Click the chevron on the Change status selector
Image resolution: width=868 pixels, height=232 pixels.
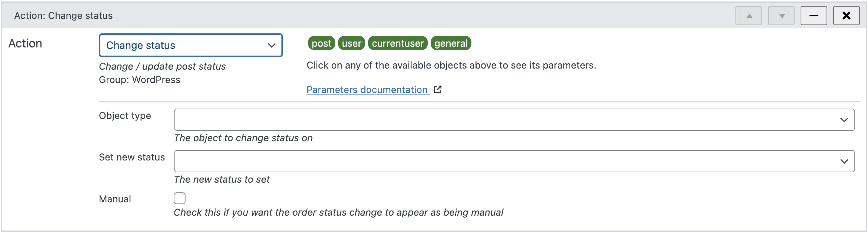[271, 45]
